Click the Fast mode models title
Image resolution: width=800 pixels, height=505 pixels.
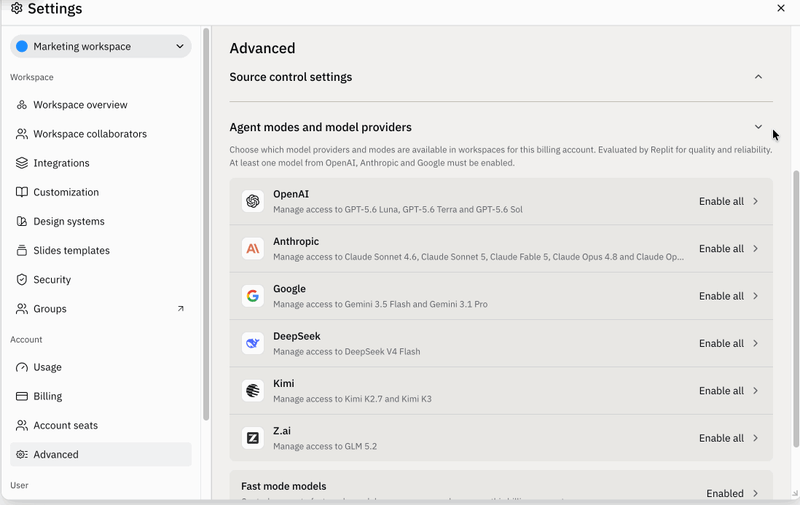pos(284,486)
